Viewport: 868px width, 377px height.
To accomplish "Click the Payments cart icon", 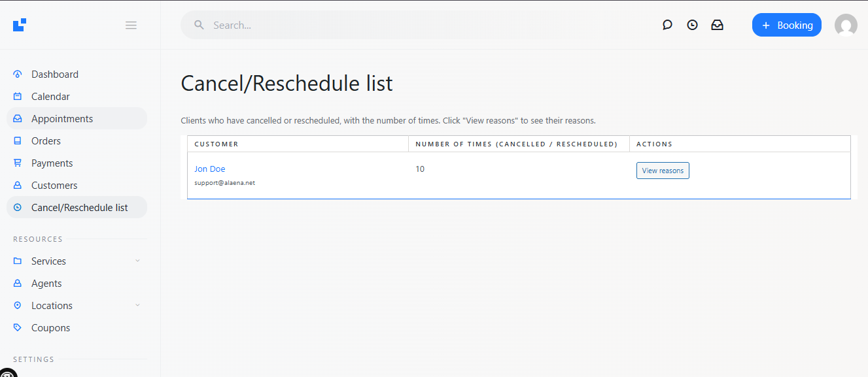I will (x=18, y=163).
